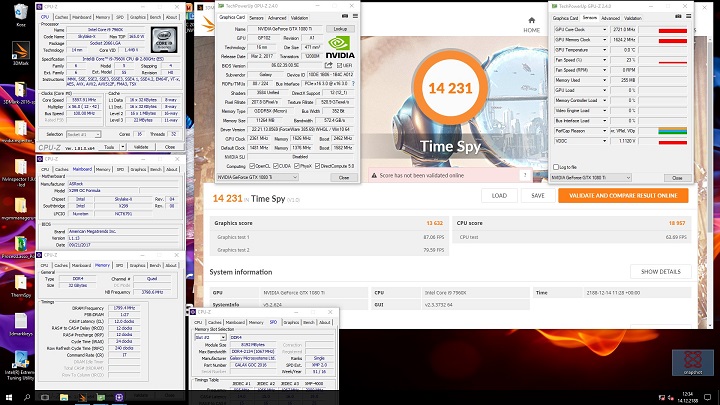720x405 pixels.
Task: Launch Intel Extreme Tuning Utility desktop shortcut
Action: coord(21,365)
